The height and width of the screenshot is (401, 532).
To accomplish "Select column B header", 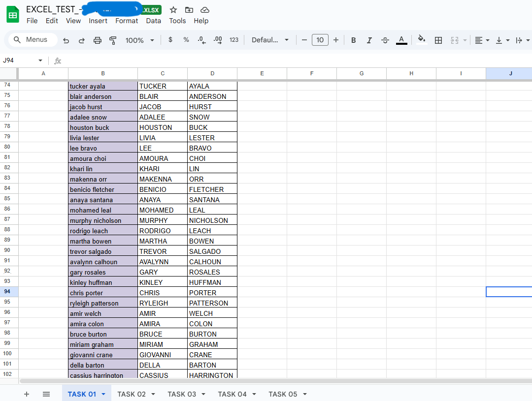I will (103, 73).
